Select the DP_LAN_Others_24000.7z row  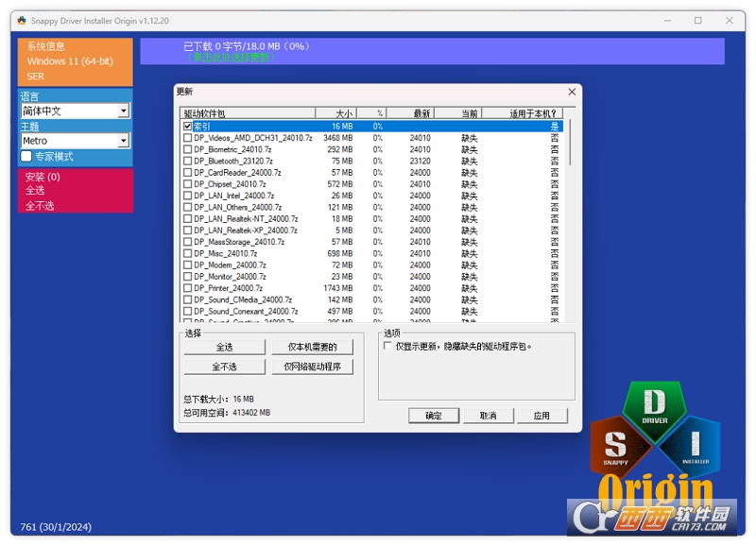(x=371, y=207)
